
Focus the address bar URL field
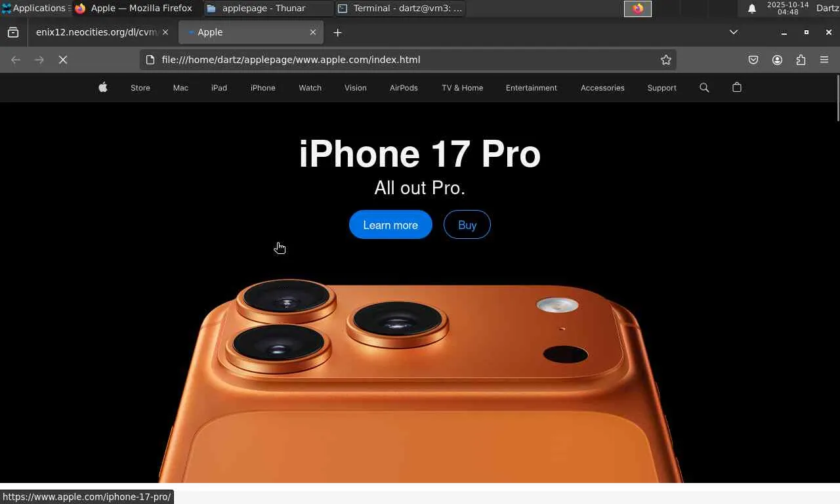(407, 60)
